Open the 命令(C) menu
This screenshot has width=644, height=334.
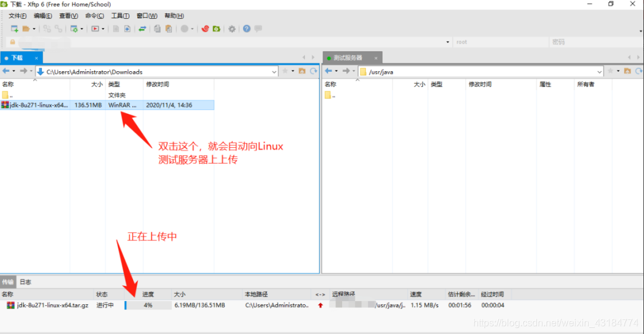(x=94, y=16)
